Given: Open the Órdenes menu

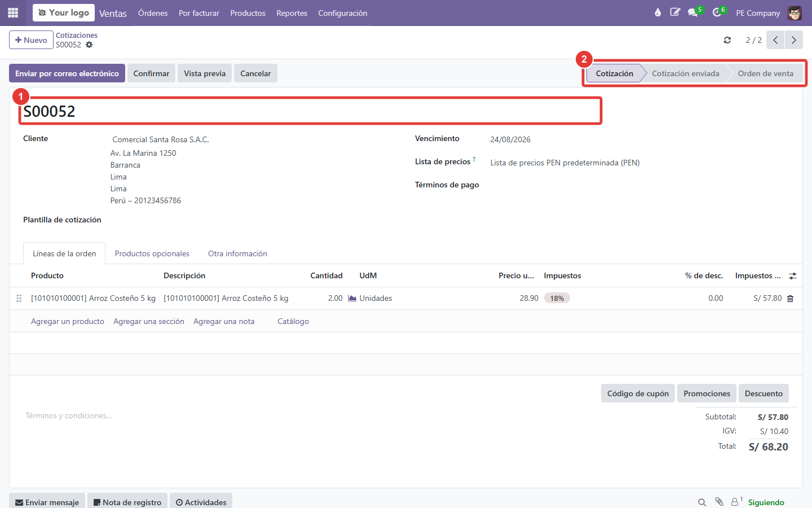Looking at the screenshot, I should pyautogui.click(x=153, y=13).
